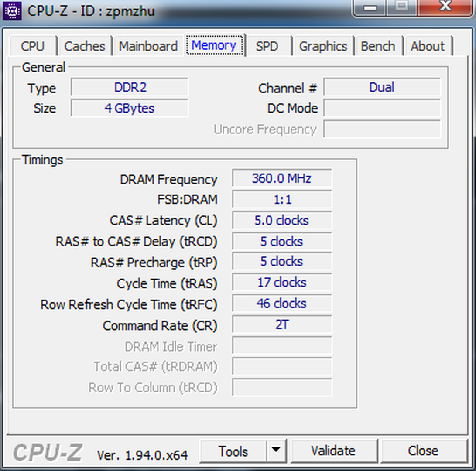This screenshot has width=476, height=471.
Task: Select the 46 clocks tRFC value
Action: pyautogui.click(x=282, y=304)
